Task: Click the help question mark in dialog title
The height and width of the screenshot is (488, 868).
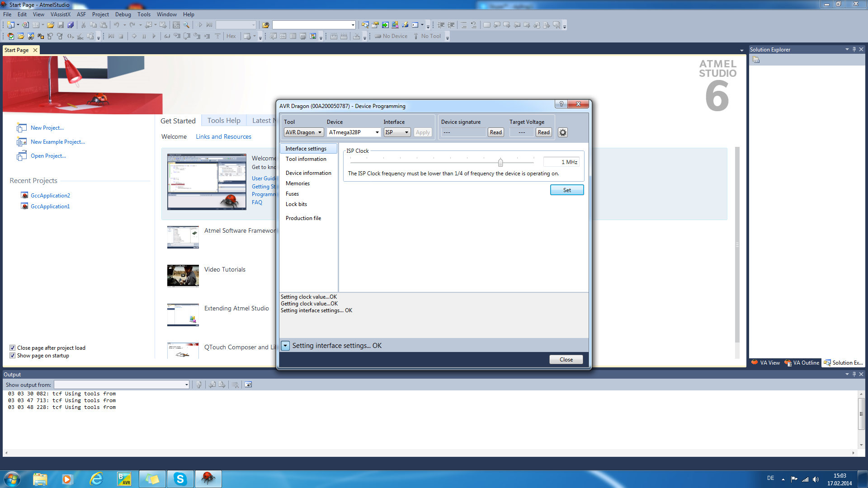Action: 561,104
